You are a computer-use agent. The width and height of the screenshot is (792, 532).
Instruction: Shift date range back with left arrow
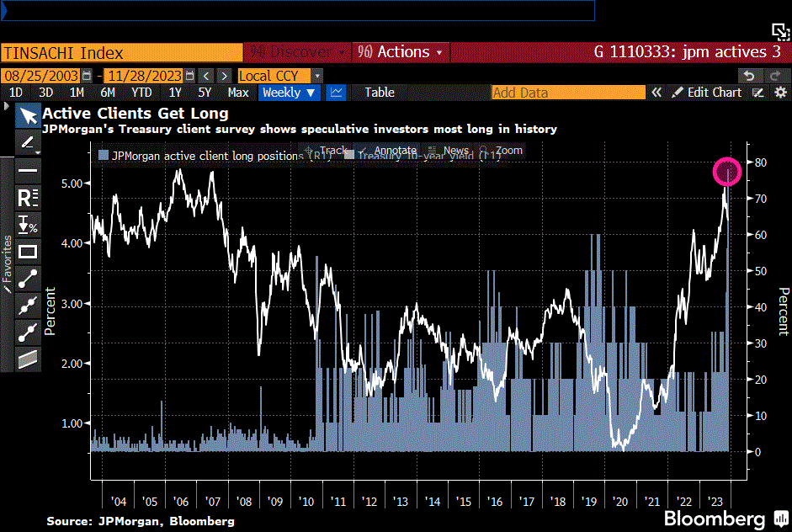tap(206, 76)
